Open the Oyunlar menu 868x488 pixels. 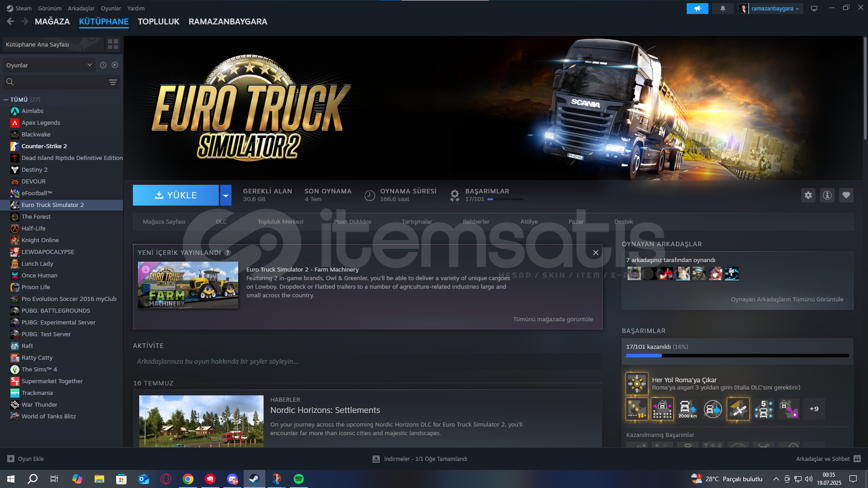[111, 8]
